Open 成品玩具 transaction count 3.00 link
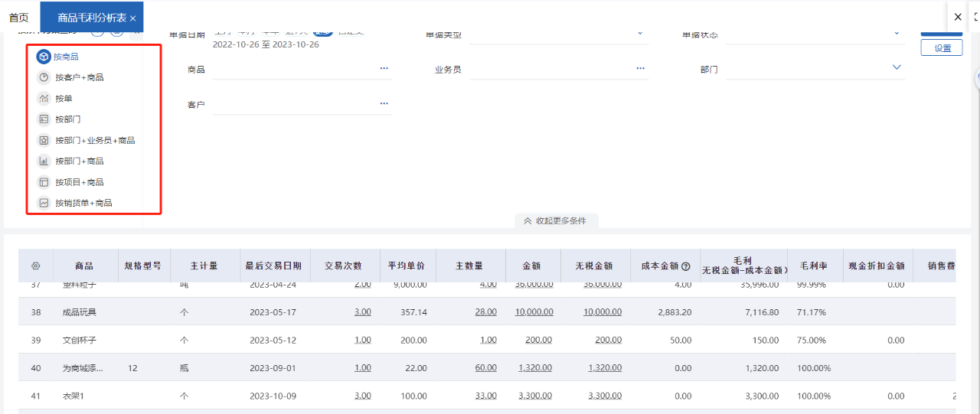The height and width of the screenshot is (414, 980). tap(363, 312)
